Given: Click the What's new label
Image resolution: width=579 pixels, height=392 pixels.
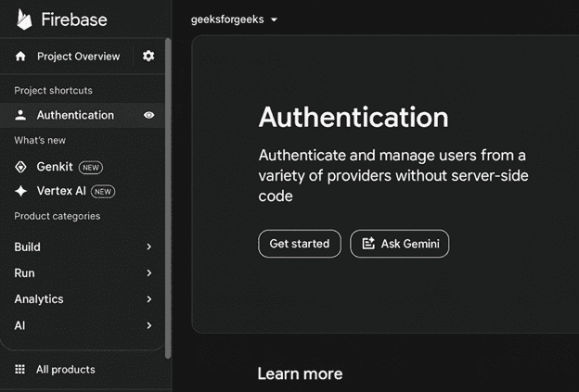Looking at the screenshot, I should [x=40, y=140].
